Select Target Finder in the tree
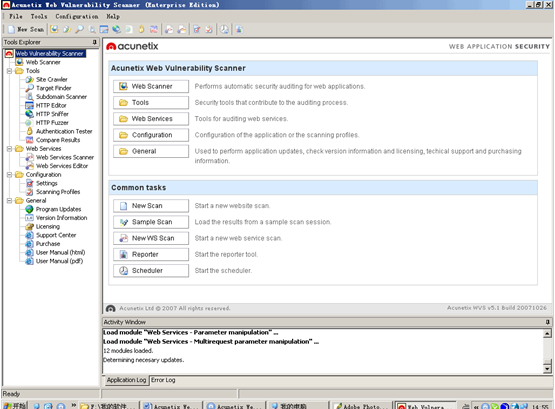This screenshot has width=555, height=409. pyautogui.click(x=53, y=88)
